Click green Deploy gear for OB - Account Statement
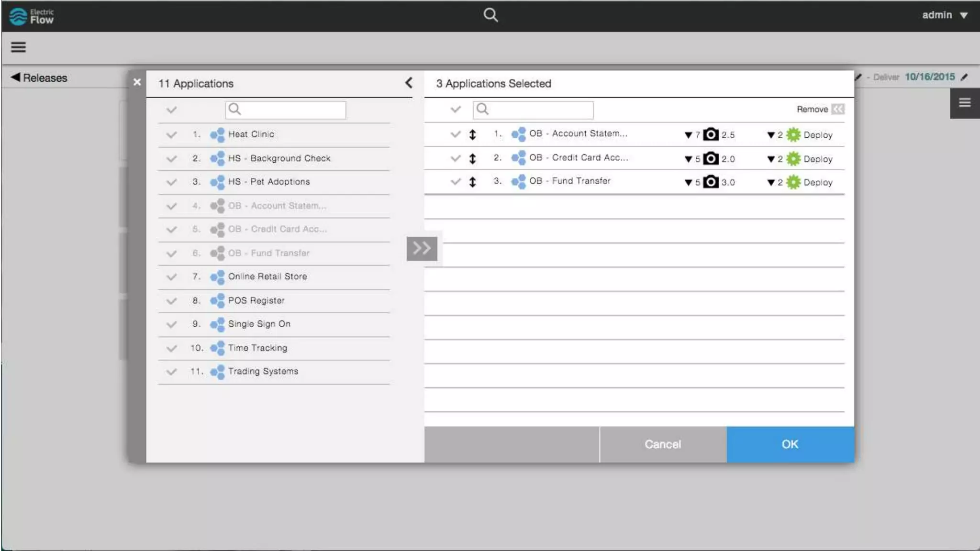 click(793, 135)
